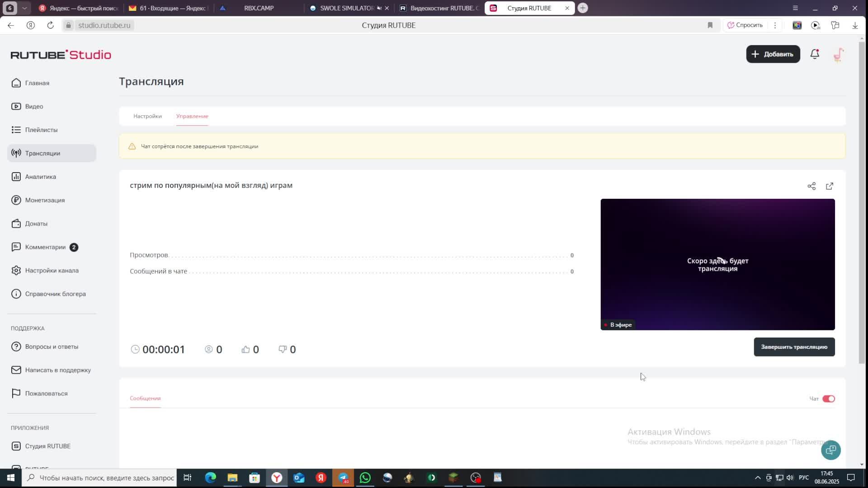The height and width of the screenshot is (488, 868).
Task: Click the likes thumbs-up icon
Action: 245,349
